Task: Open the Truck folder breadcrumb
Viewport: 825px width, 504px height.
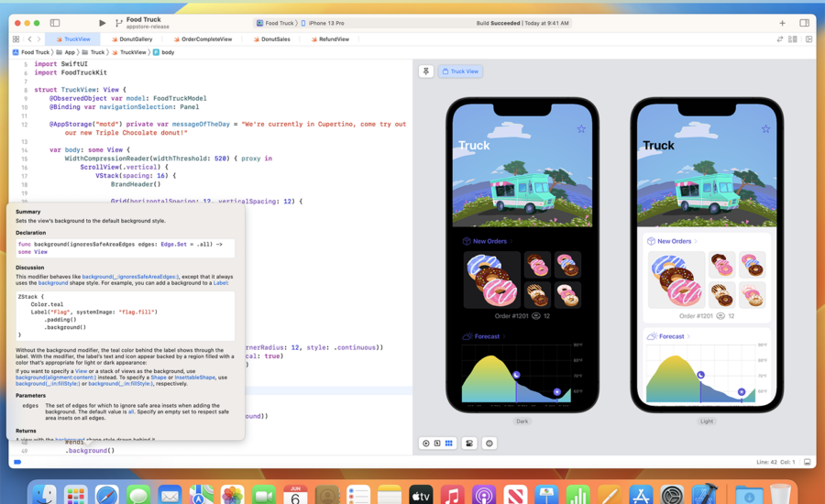Action: coord(93,52)
